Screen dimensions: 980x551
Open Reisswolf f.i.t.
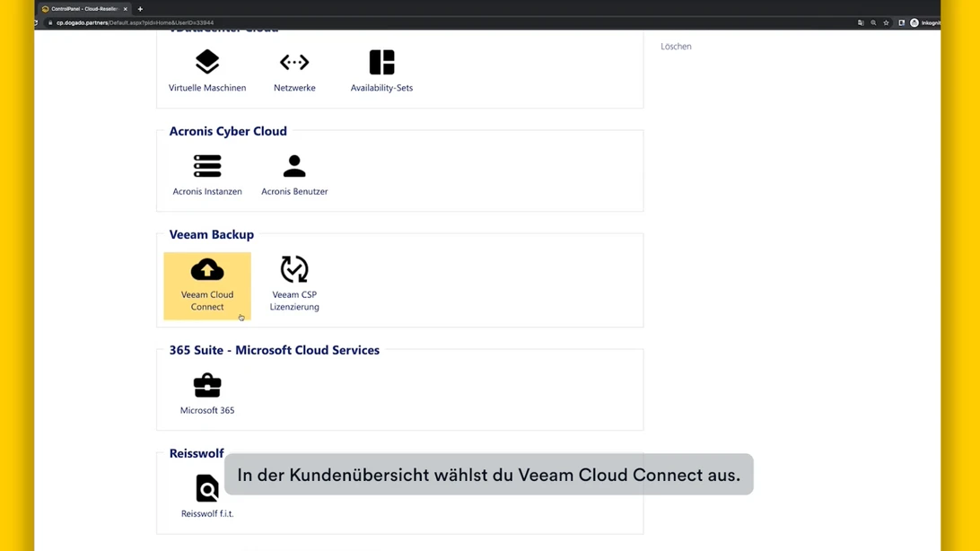tap(207, 495)
